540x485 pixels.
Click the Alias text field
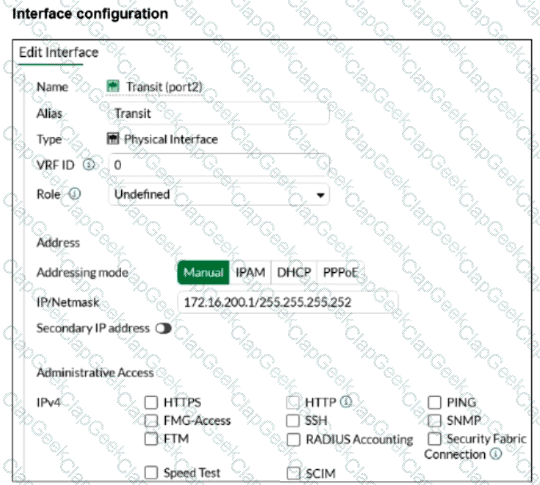point(219,113)
